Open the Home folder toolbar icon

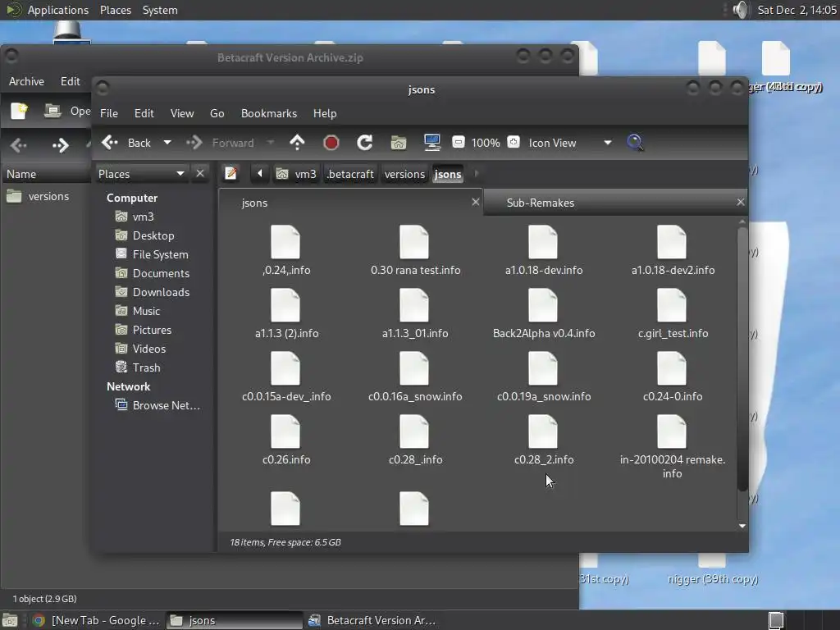point(399,143)
